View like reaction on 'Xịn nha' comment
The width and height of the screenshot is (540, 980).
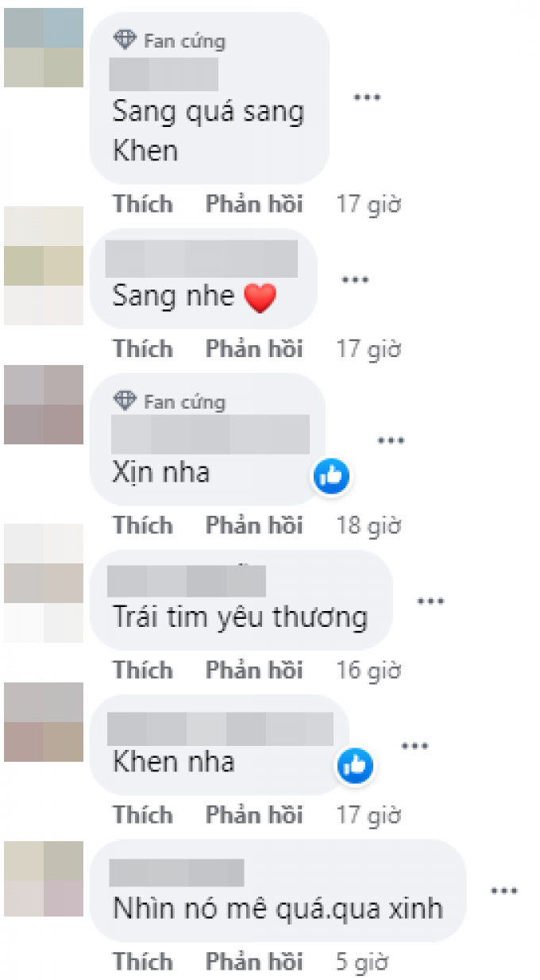point(331,476)
